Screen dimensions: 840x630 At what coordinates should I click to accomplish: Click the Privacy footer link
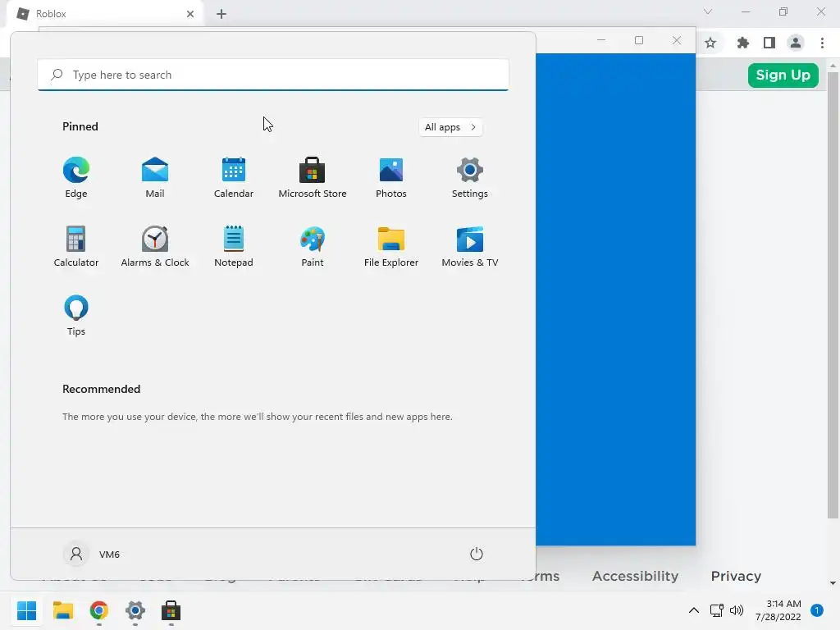(736, 576)
